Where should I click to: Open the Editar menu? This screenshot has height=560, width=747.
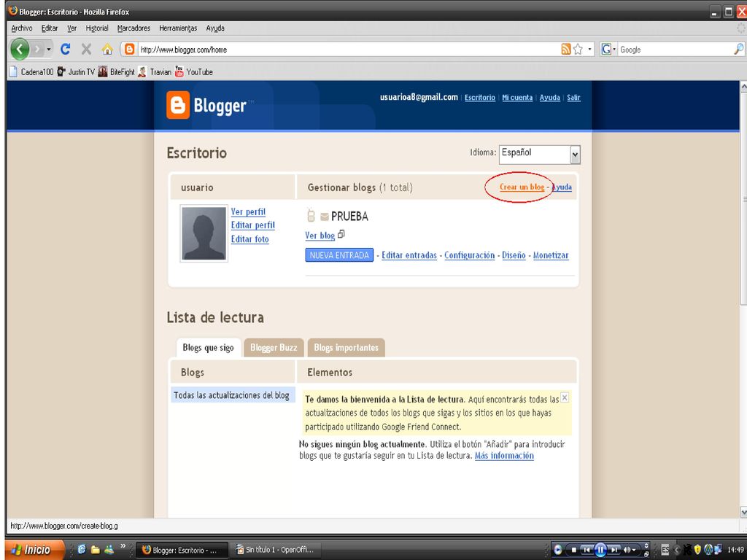pyautogui.click(x=50, y=28)
